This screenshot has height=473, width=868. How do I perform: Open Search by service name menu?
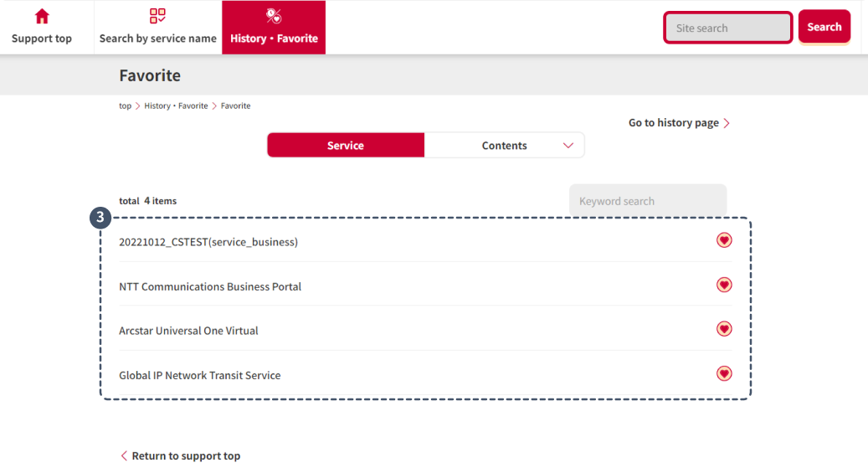157,39
